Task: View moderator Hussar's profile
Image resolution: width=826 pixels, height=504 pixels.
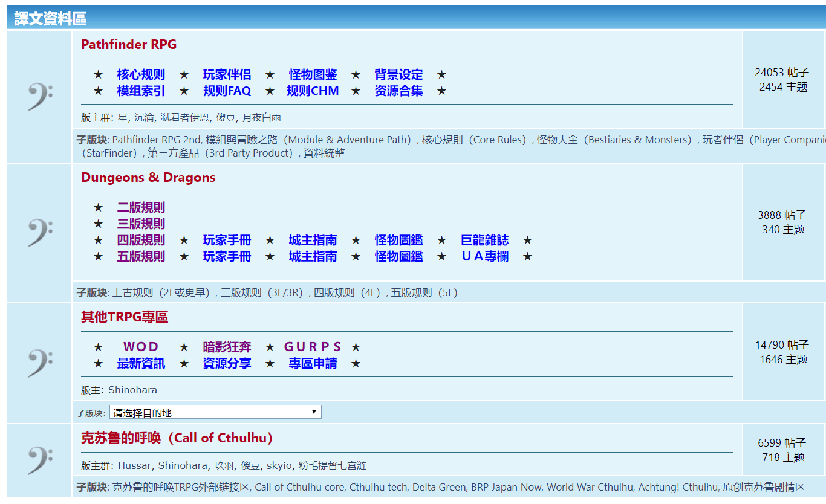Action: click(135, 466)
